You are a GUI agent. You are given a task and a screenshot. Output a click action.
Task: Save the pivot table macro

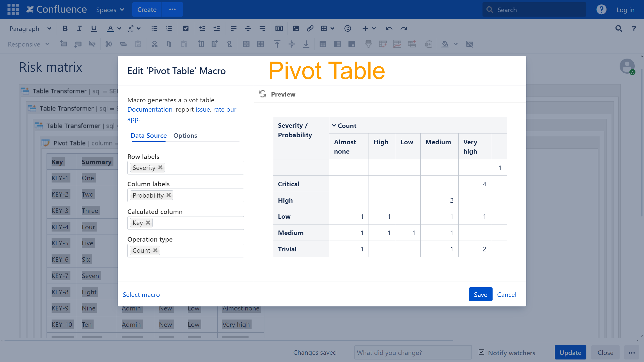point(480,294)
